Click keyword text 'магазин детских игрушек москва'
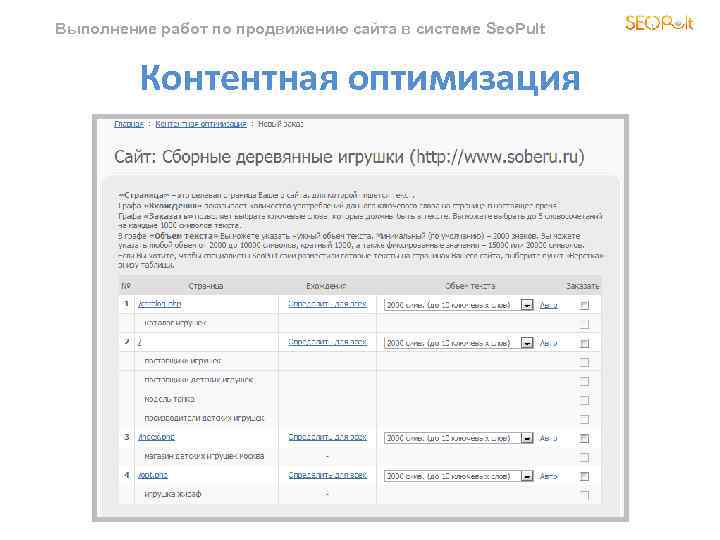 (204, 456)
